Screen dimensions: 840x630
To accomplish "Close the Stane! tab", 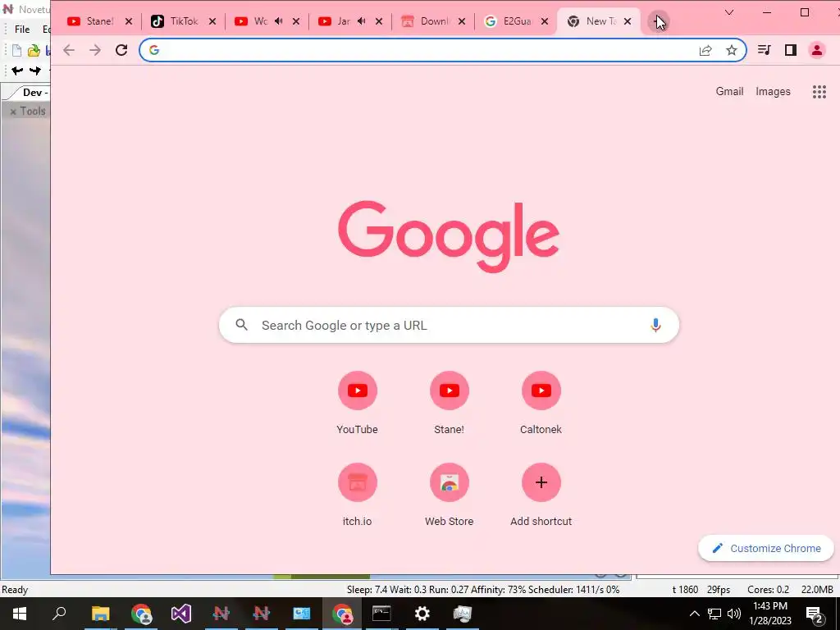I will (x=129, y=21).
